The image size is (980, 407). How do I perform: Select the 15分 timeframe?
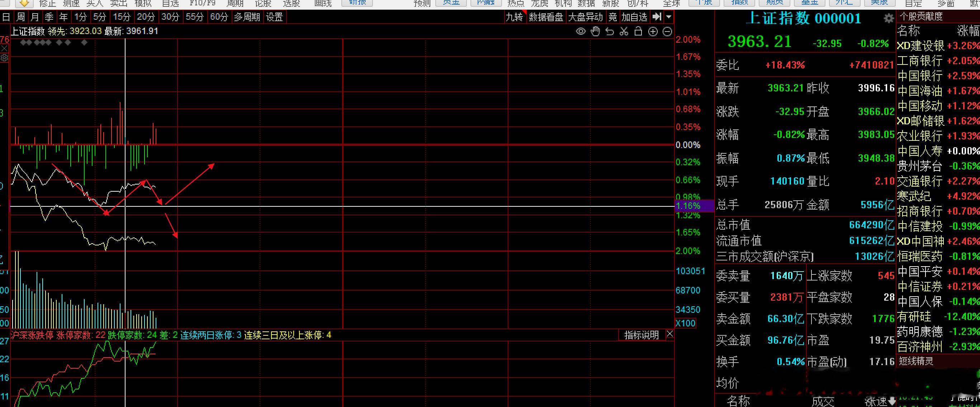[122, 17]
